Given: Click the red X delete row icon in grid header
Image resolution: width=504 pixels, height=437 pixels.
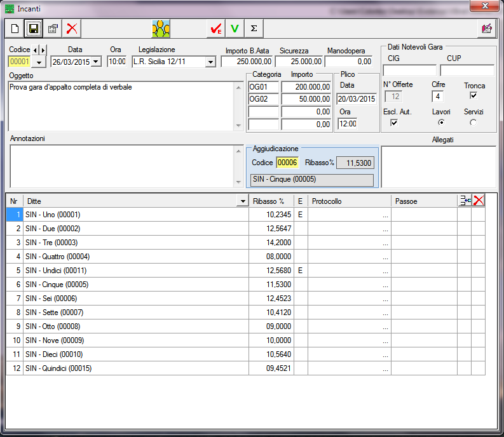Looking at the screenshot, I should tap(479, 201).
